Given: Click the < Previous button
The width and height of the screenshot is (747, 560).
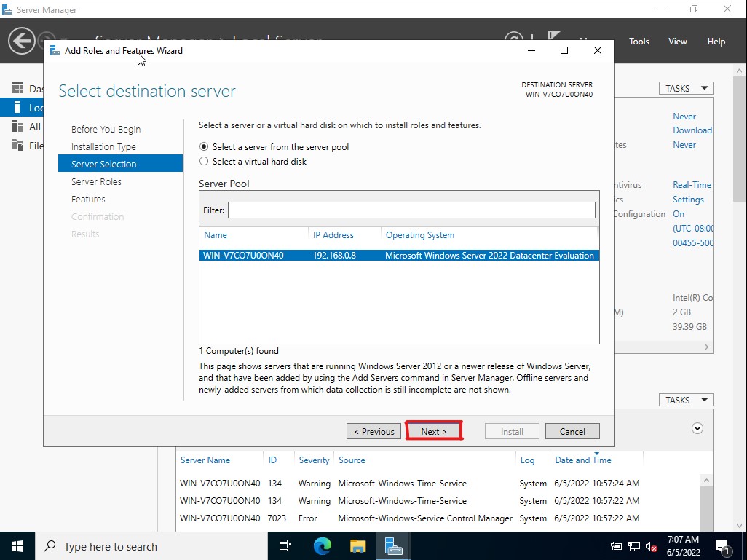Looking at the screenshot, I should point(374,431).
